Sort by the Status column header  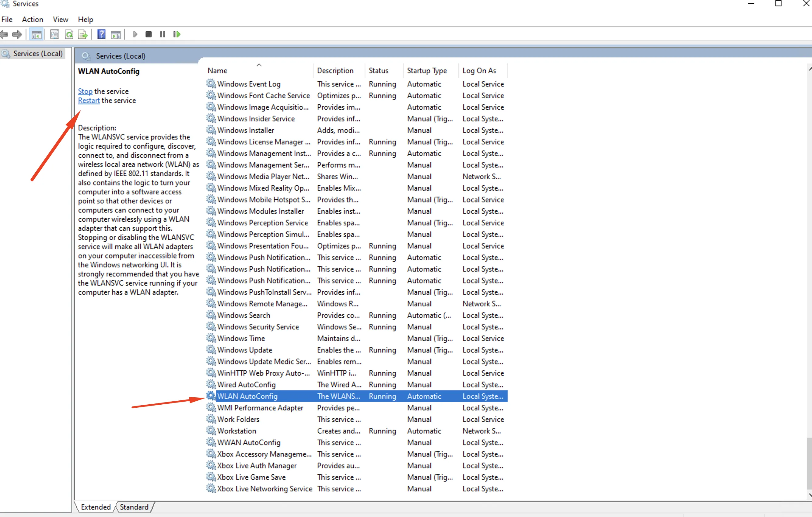tap(383, 70)
